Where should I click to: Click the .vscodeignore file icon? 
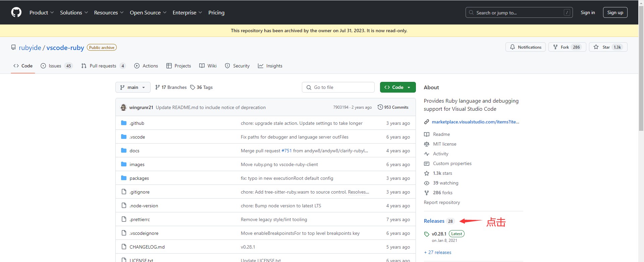point(124,233)
